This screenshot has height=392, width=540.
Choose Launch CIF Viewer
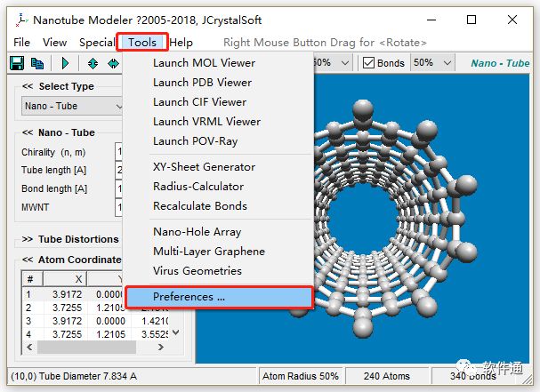coord(218,102)
